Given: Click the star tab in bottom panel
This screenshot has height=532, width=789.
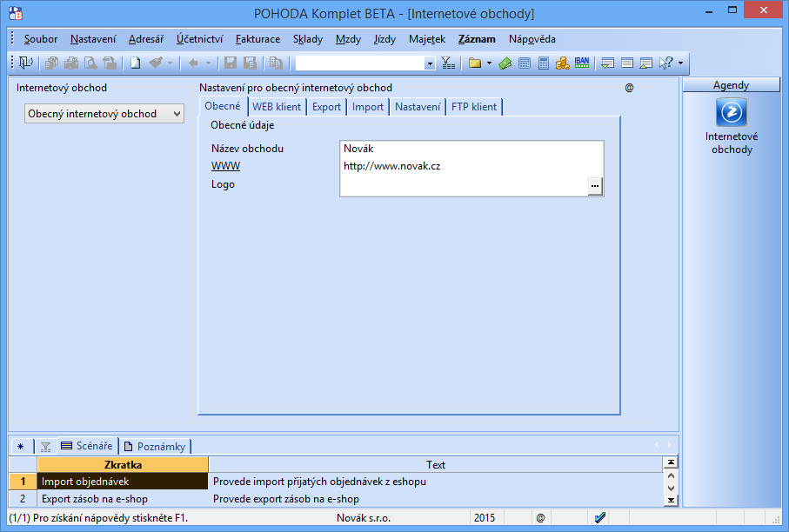Looking at the screenshot, I should [21, 447].
